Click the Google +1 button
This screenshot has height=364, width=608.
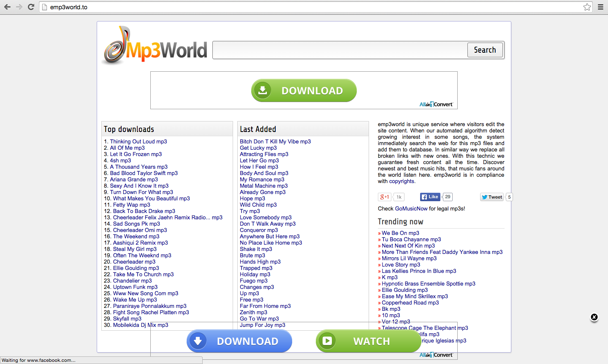pyautogui.click(x=384, y=197)
